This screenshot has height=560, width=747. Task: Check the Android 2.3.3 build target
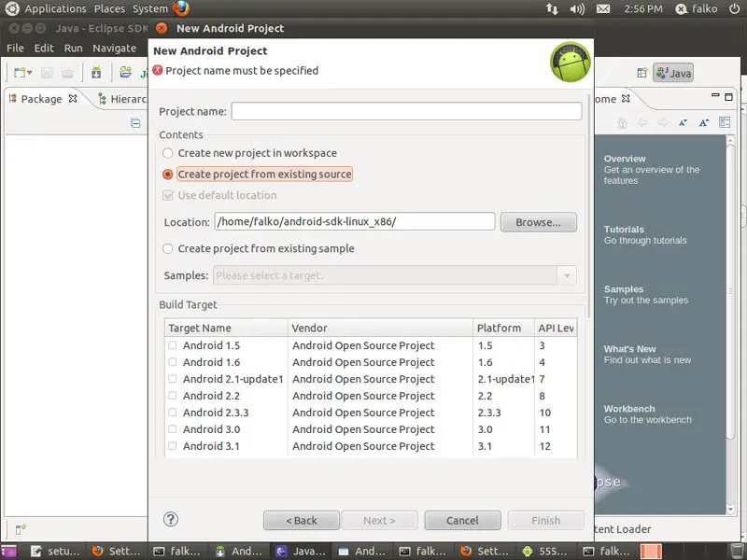(173, 412)
